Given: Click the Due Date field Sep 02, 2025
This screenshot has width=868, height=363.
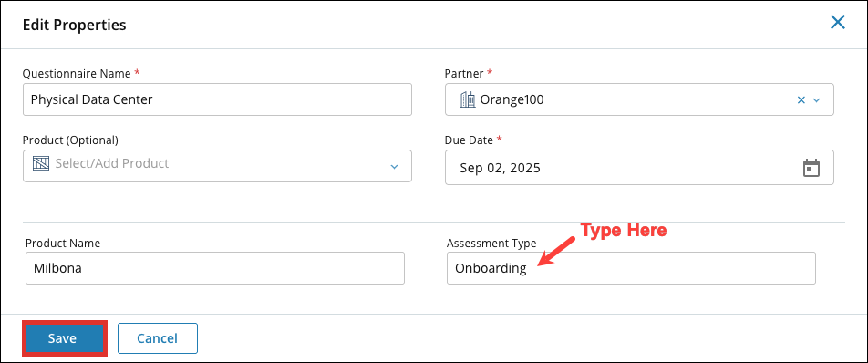Looking at the screenshot, I should tap(639, 167).
